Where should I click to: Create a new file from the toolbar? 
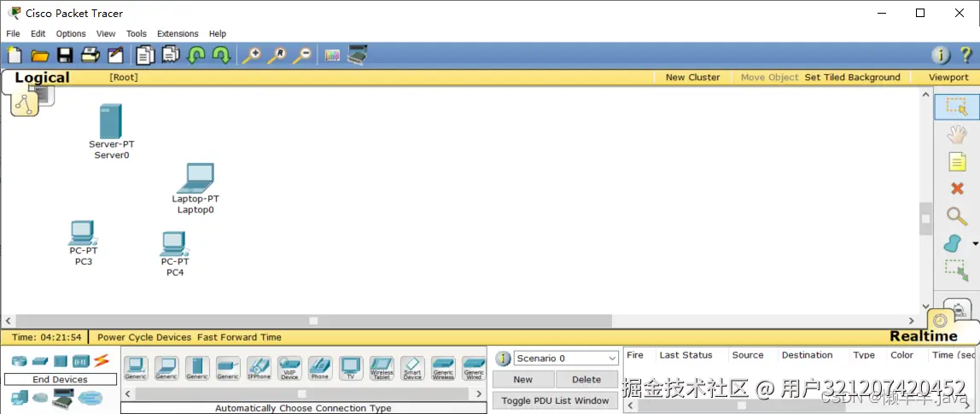[x=14, y=55]
